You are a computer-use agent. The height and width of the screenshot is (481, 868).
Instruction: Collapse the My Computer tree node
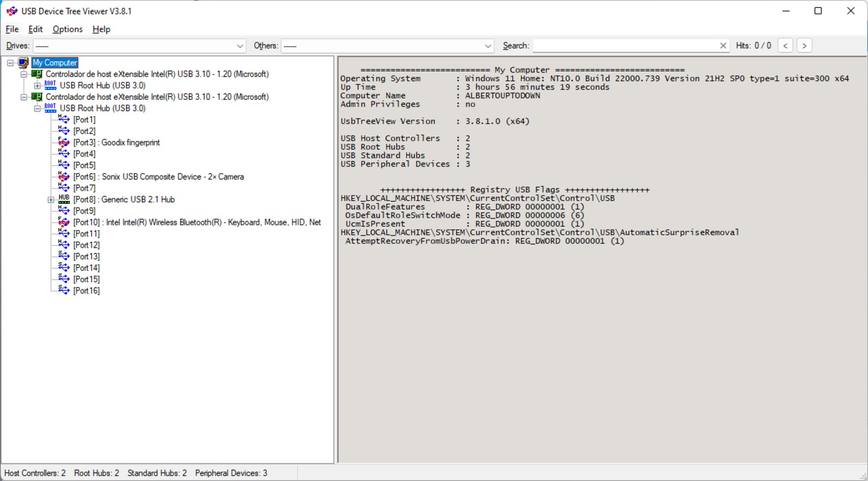(x=10, y=63)
